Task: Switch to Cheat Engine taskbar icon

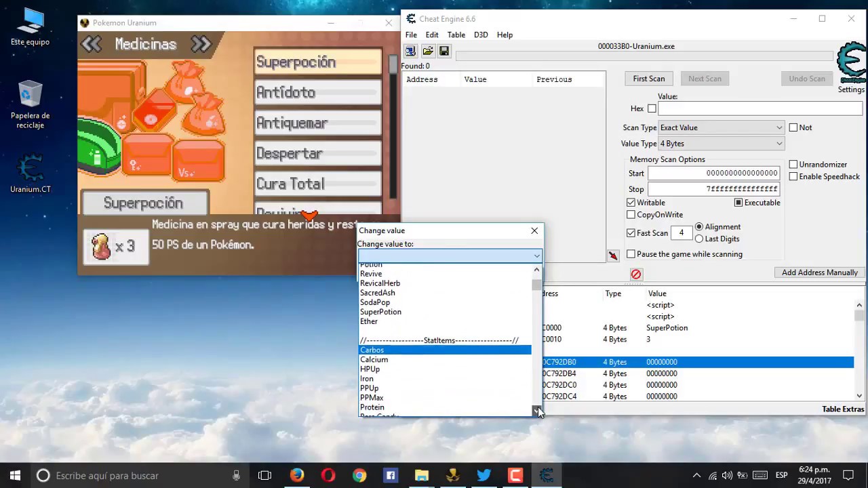Action: pos(547,475)
